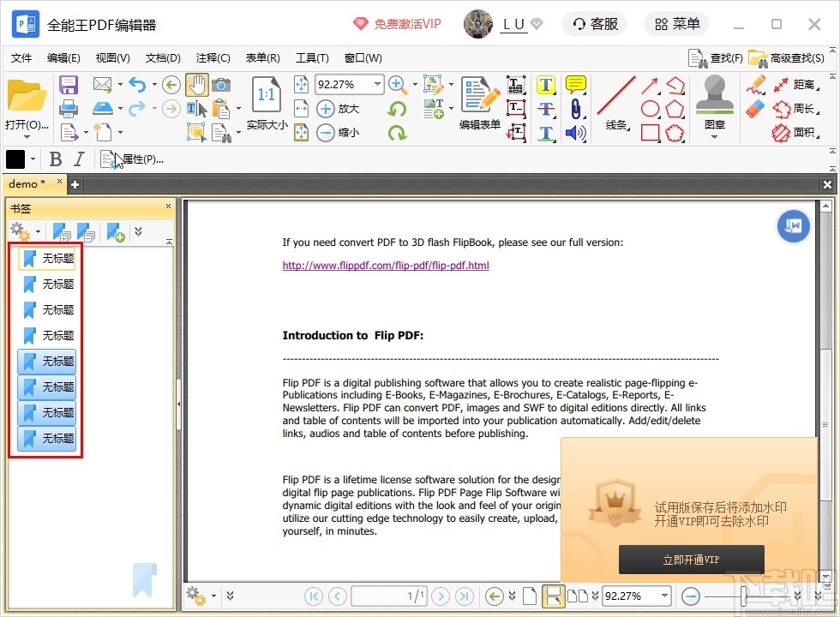Select the text selection tool
Image resolution: width=840 pixels, height=617 pixels.
point(196,109)
